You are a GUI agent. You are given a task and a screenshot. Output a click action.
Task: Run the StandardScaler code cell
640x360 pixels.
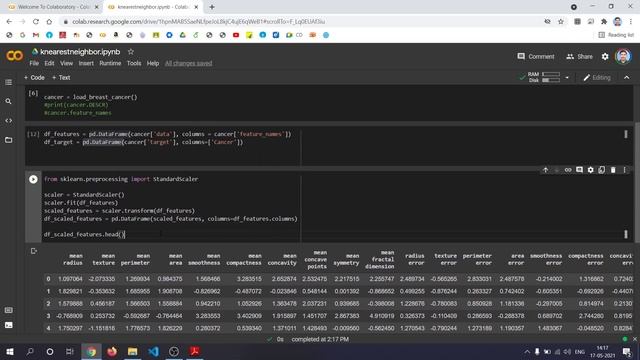click(33, 179)
